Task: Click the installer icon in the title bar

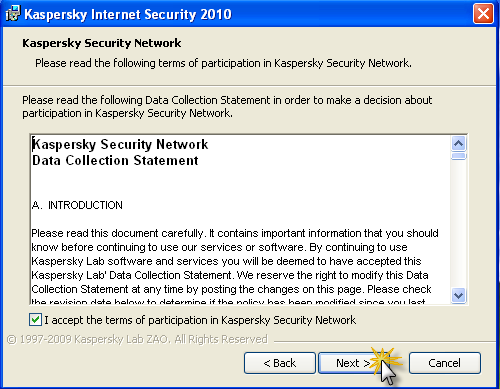Action: click(13, 14)
